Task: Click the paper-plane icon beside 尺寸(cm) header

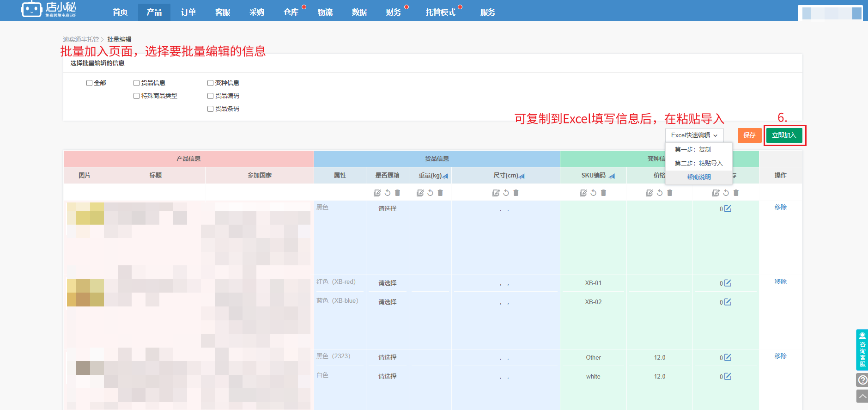Action: point(522,176)
